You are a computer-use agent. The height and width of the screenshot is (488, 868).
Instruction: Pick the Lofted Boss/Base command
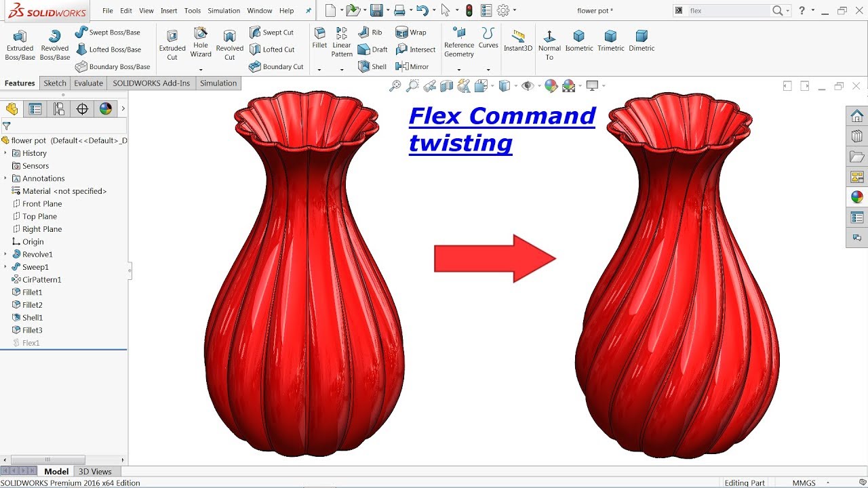pos(108,49)
